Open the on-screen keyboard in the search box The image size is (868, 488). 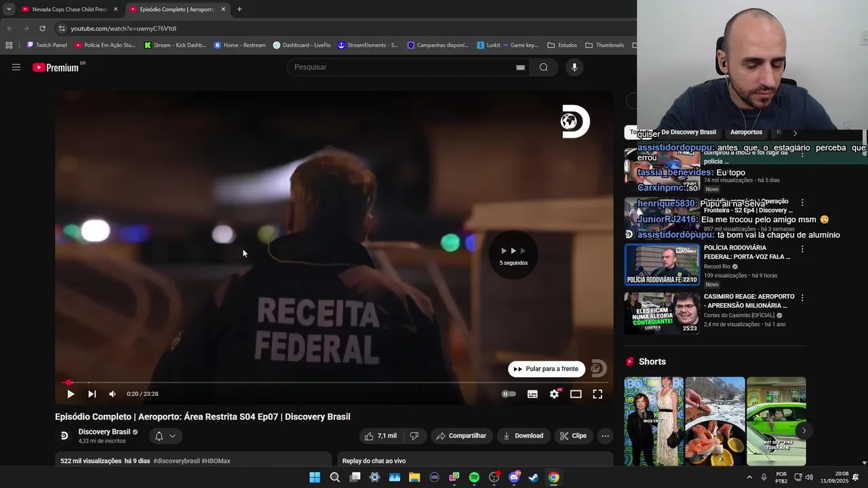point(520,67)
